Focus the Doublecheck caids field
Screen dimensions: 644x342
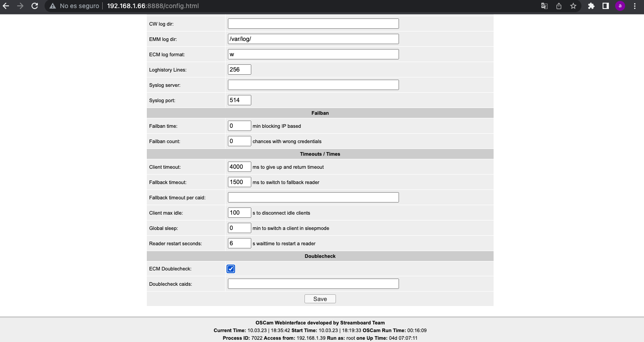pos(313,284)
